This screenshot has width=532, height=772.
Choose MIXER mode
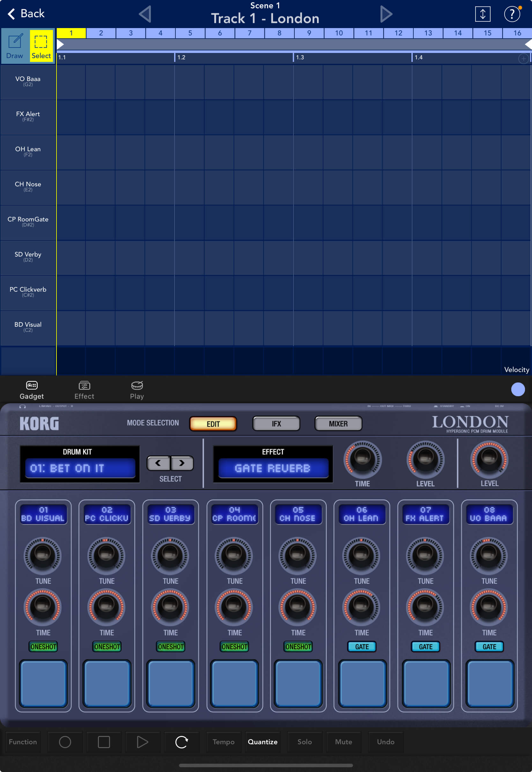click(x=338, y=424)
